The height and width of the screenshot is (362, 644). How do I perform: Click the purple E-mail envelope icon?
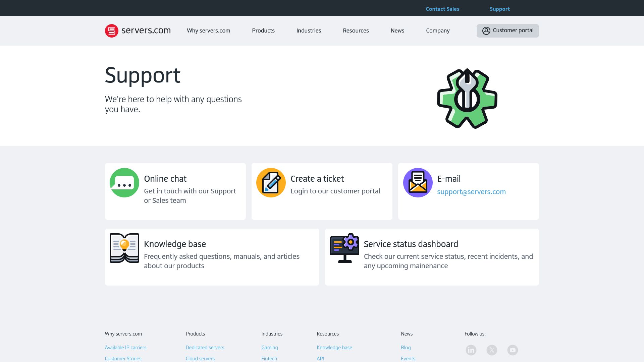click(x=418, y=183)
